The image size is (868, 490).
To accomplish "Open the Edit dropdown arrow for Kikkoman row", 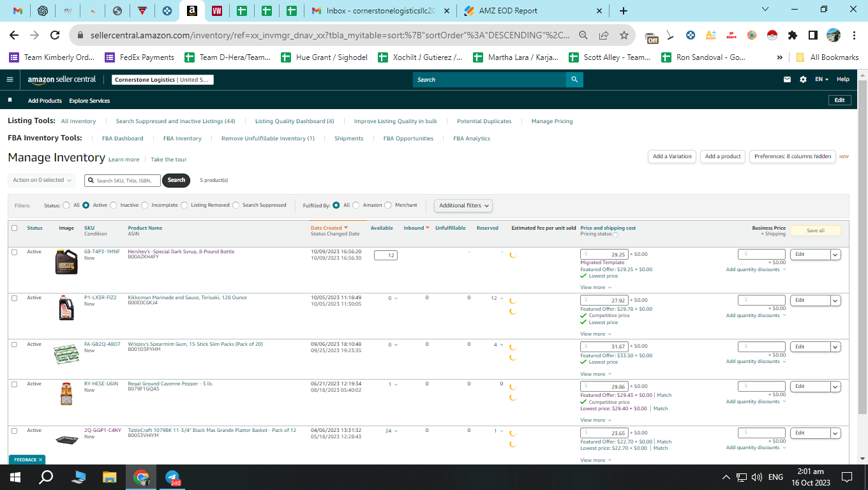I will (835, 301).
